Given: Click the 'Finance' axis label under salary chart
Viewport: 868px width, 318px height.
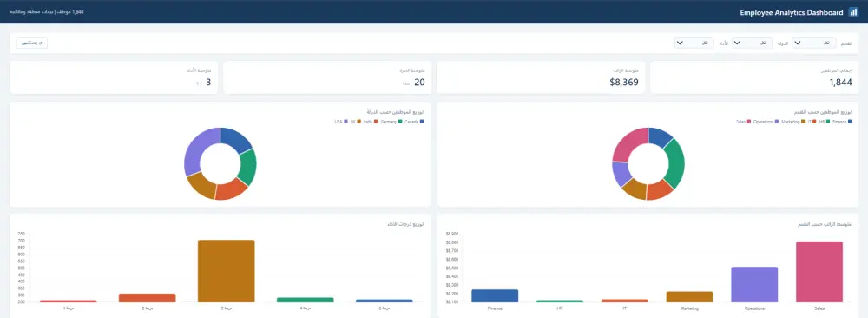Looking at the screenshot, I should [x=495, y=308].
